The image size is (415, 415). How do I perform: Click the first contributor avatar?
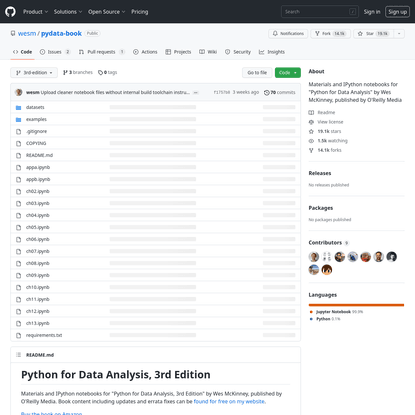tap(314, 257)
